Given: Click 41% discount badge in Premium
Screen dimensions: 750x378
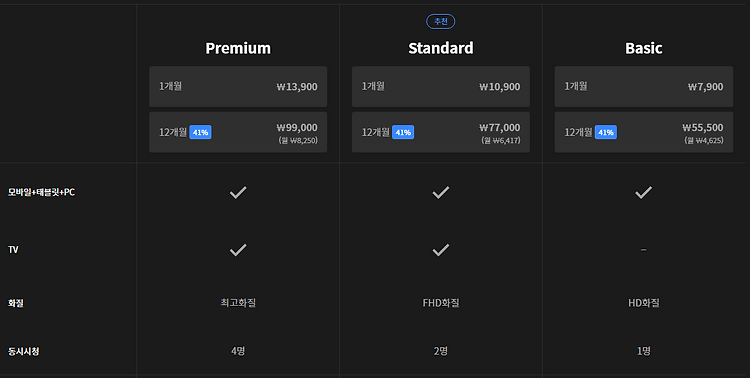Looking at the screenshot, I should [200, 132].
